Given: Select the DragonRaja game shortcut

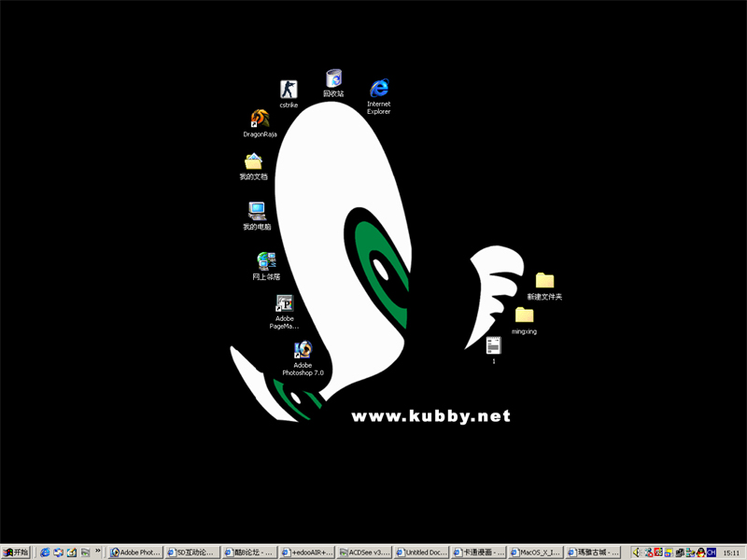Looking at the screenshot, I should click(x=260, y=119).
